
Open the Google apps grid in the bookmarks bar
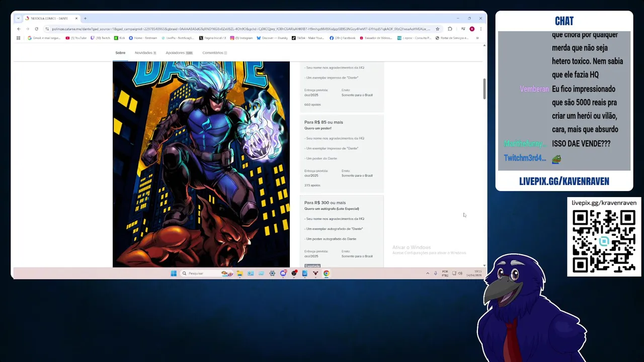coord(19,38)
